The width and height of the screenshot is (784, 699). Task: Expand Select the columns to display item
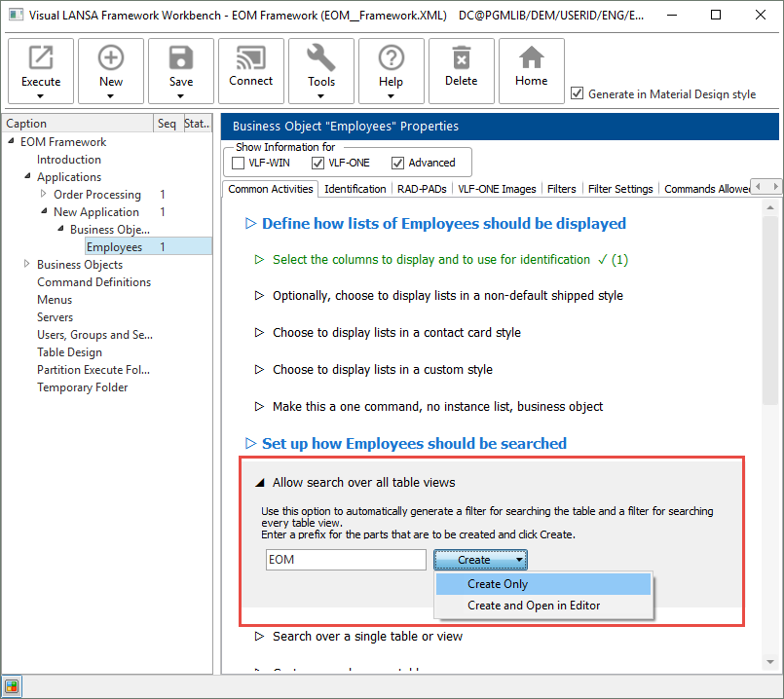259,259
